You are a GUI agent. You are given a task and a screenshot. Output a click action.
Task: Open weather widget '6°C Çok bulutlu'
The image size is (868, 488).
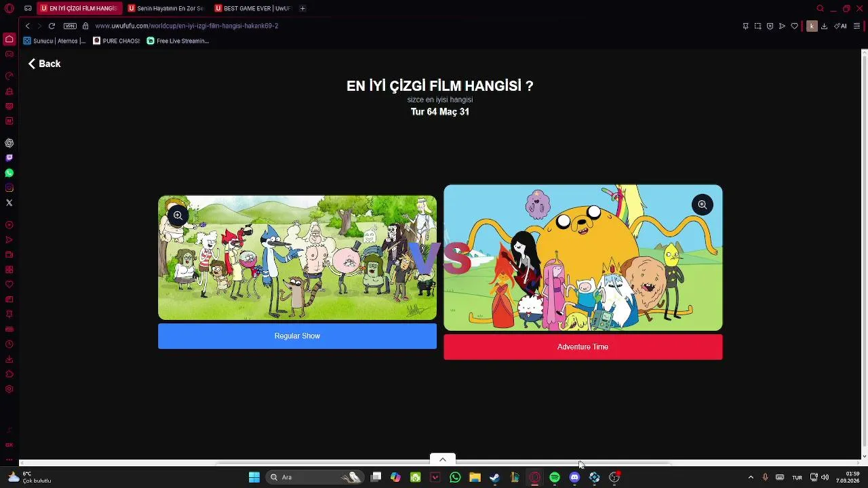click(29, 477)
